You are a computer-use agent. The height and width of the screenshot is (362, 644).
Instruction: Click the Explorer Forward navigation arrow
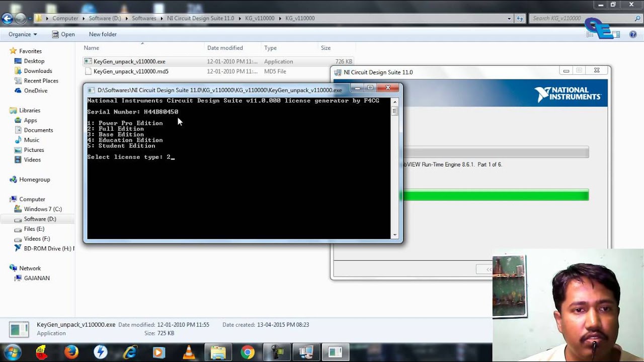tap(20, 19)
